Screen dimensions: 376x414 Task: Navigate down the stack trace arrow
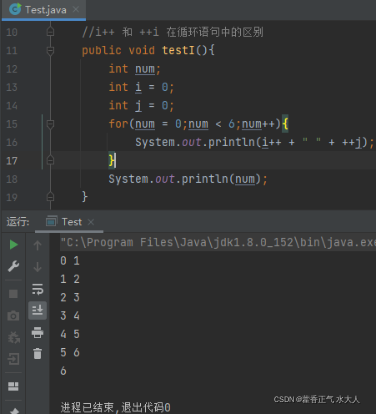pos(37,267)
